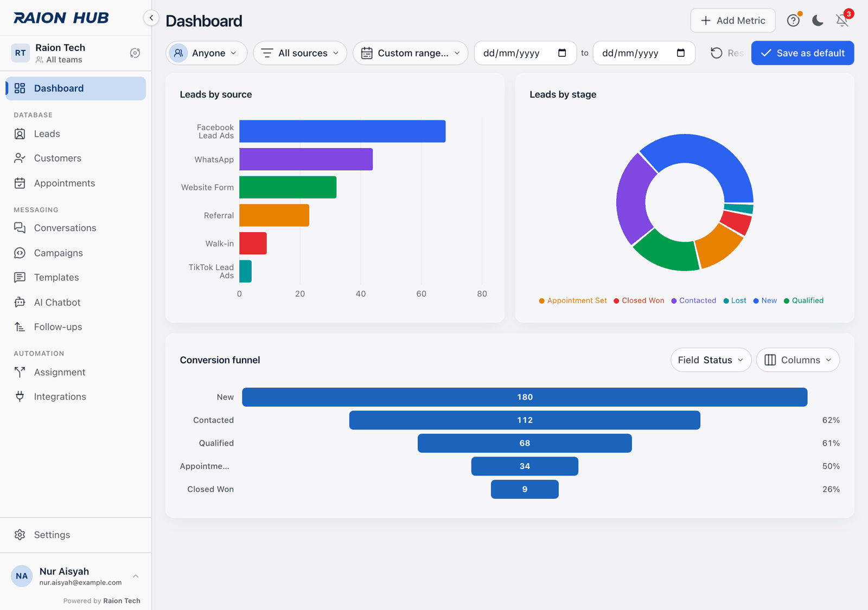This screenshot has height=610, width=868.
Task: Expand the All sources filter
Action: point(300,53)
